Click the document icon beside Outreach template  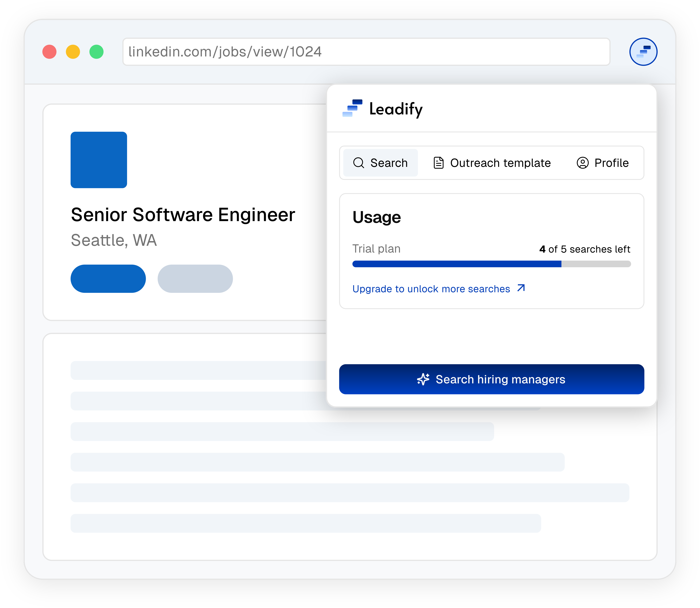pyautogui.click(x=439, y=163)
